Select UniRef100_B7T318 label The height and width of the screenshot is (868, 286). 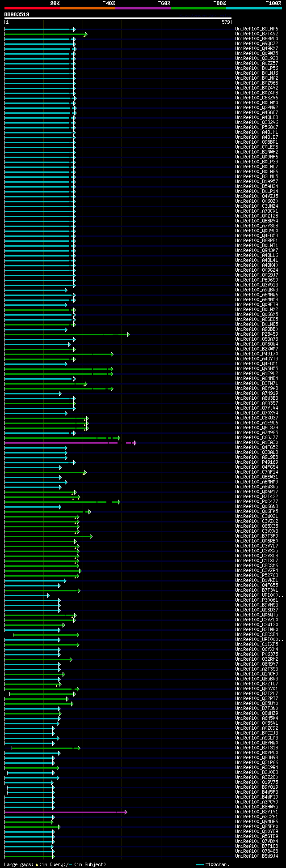coord(257,748)
